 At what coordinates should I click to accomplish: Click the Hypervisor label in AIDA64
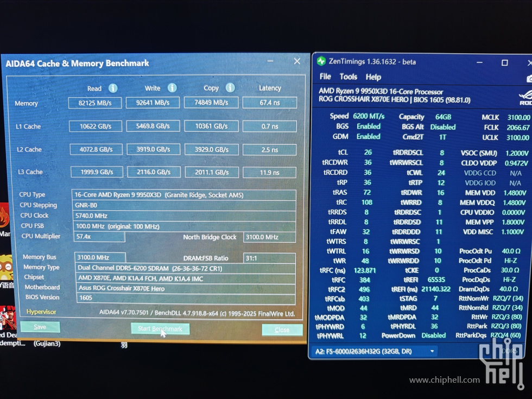(41, 312)
